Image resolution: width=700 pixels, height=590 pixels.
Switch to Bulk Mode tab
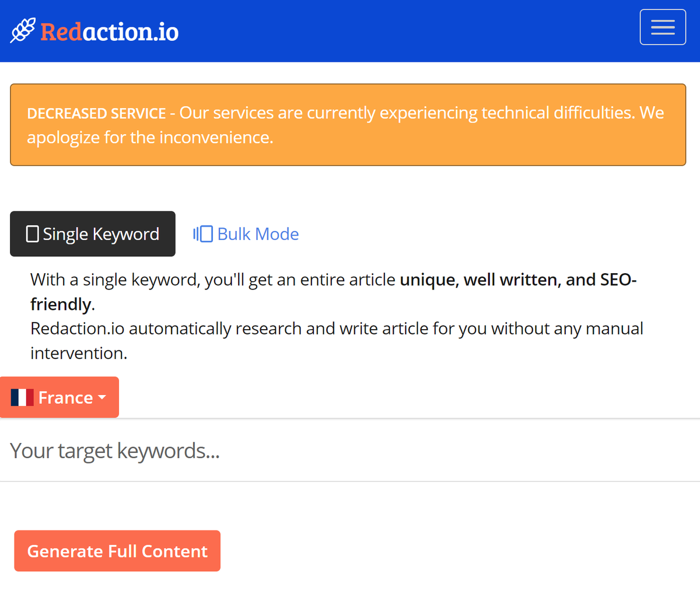coord(246,234)
